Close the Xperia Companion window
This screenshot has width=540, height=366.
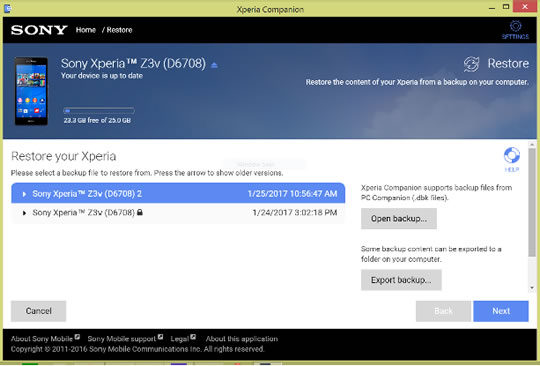pyautogui.click(x=525, y=7)
